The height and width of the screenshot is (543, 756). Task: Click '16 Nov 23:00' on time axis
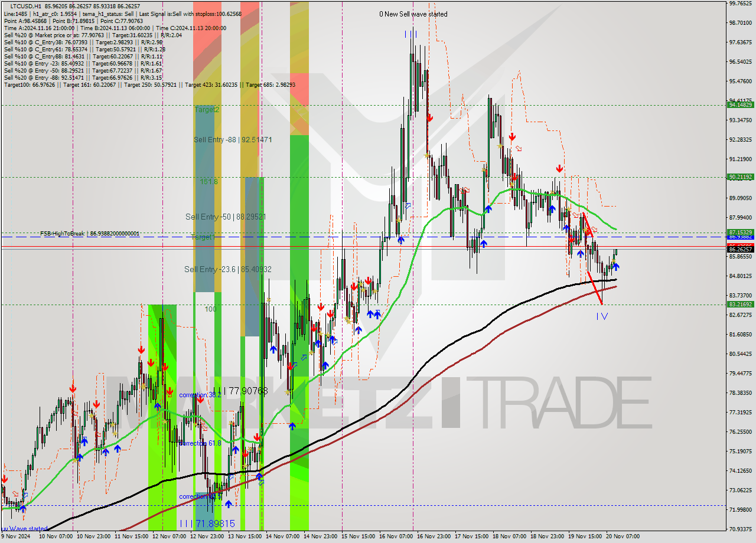point(434,537)
